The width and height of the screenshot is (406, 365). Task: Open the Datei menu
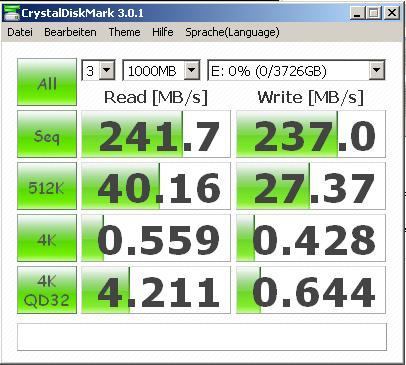point(20,32)
